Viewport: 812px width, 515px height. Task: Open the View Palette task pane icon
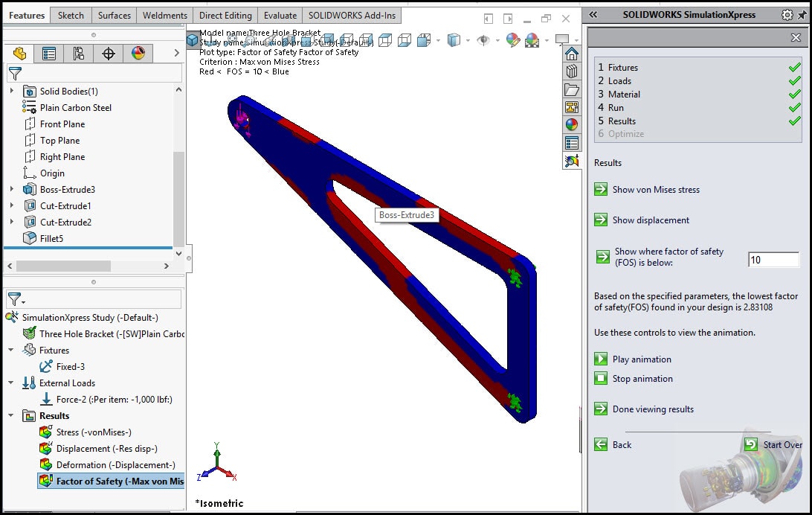click(572, 107)
